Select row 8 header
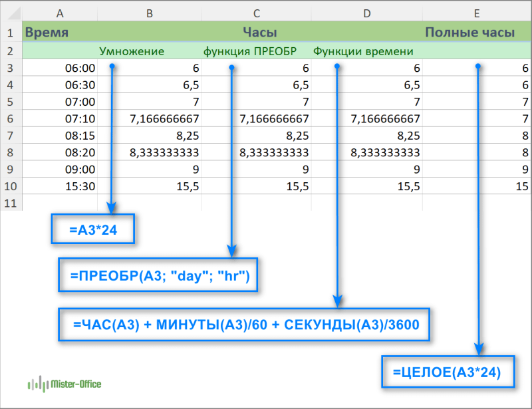 point(11,152)
